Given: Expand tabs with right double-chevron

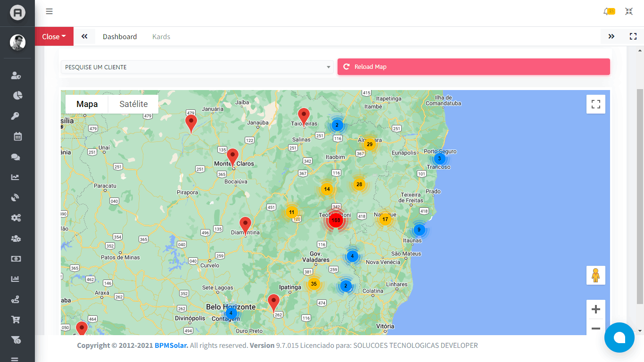Looking at the screenshot, I should pyautogui.click(x=611, y=37).
